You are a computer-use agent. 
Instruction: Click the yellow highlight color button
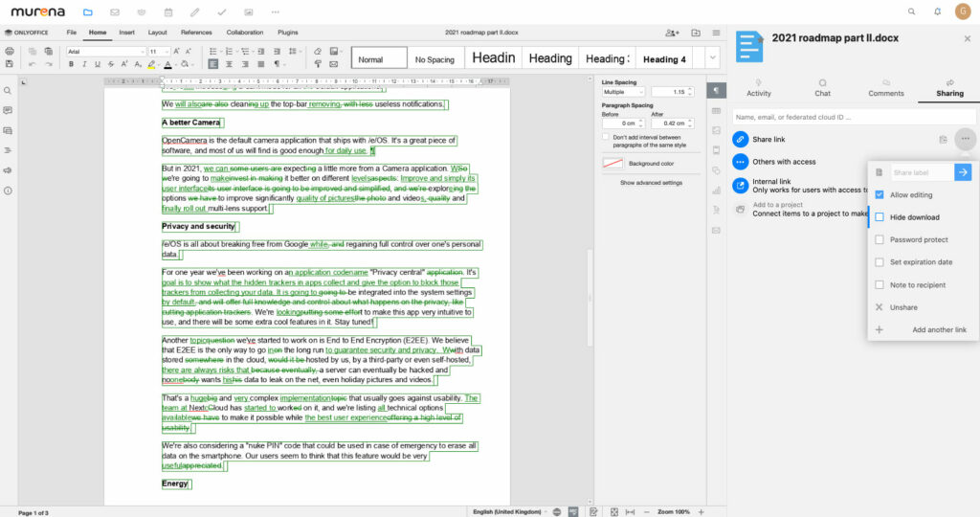[151, 64]
